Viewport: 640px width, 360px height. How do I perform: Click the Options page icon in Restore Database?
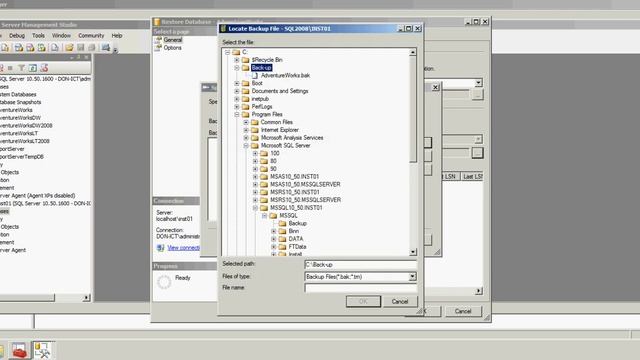coord(158,47)
